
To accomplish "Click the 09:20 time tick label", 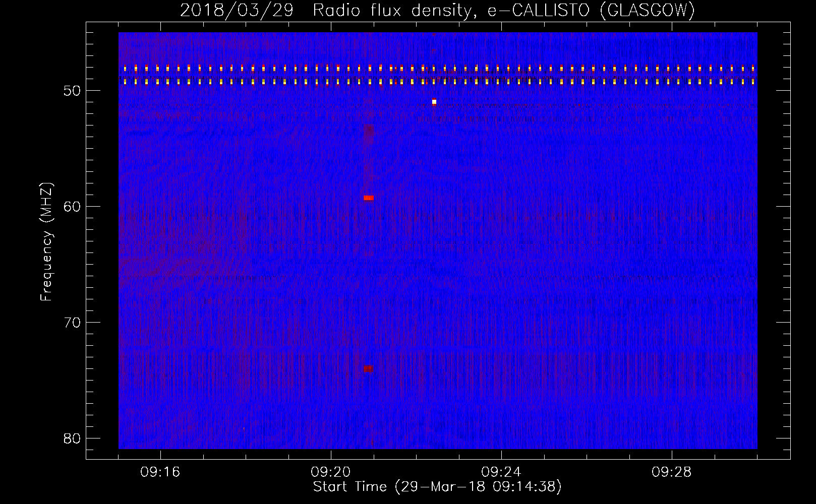I will (331, 472).
